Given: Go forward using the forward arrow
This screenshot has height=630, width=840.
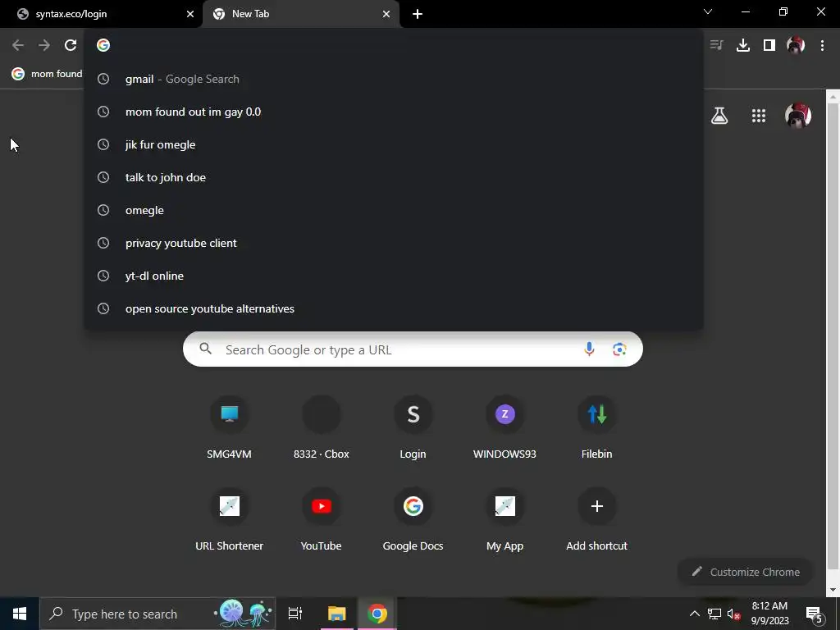Looking at the screenshot, I should click(44, 45).
